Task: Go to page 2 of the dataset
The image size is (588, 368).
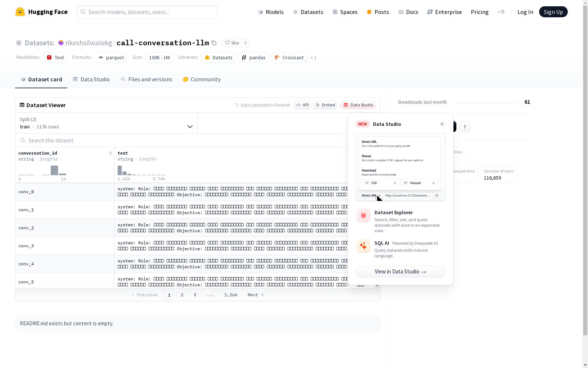Action: pos(182,295)
